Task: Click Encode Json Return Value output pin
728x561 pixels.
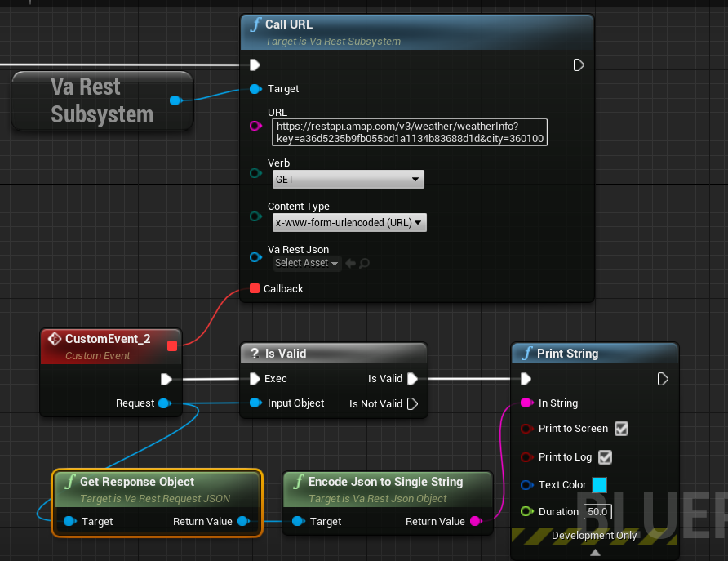Action: [x=475, y=521]
